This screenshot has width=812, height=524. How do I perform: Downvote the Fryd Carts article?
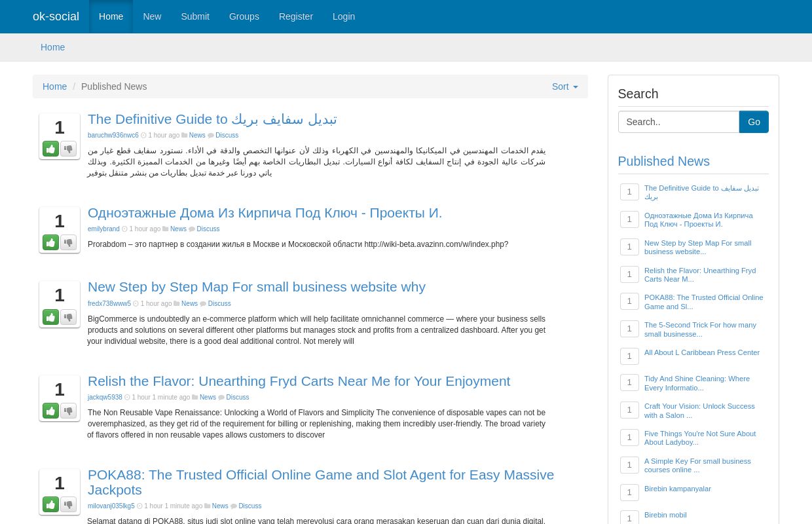click(68, 411)
